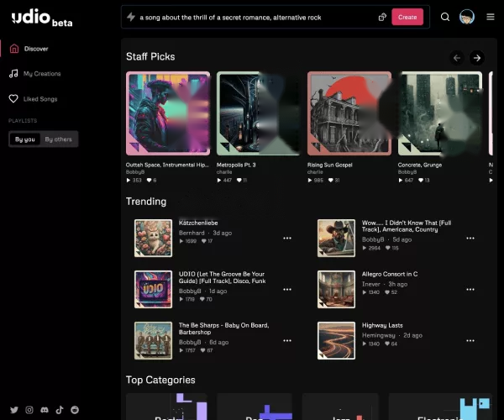Open Metropolis Pt. 3 cover thumbnail

click(259, 113)
